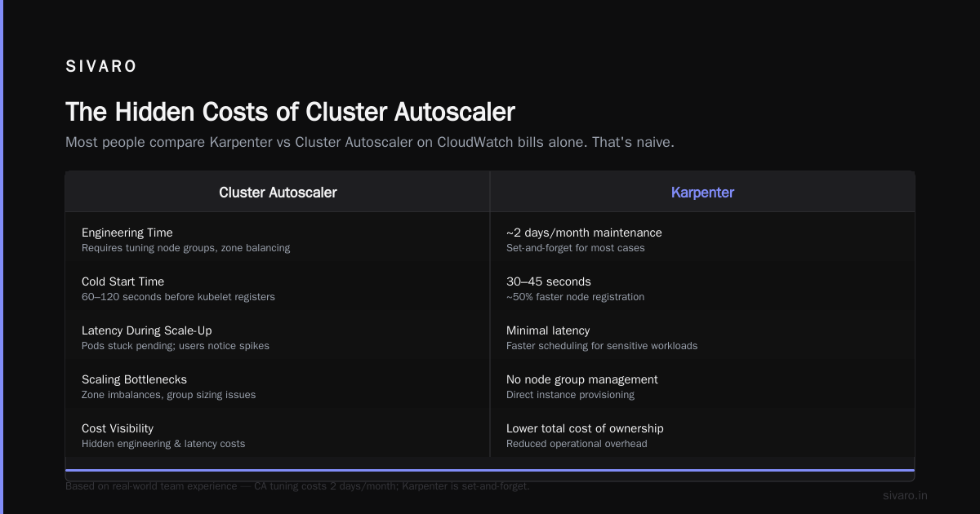Select the heading 'The Hidden Costs of Cluster Autoscaler'
This screenshot has height=514, width=980.
tap(290, 112)
